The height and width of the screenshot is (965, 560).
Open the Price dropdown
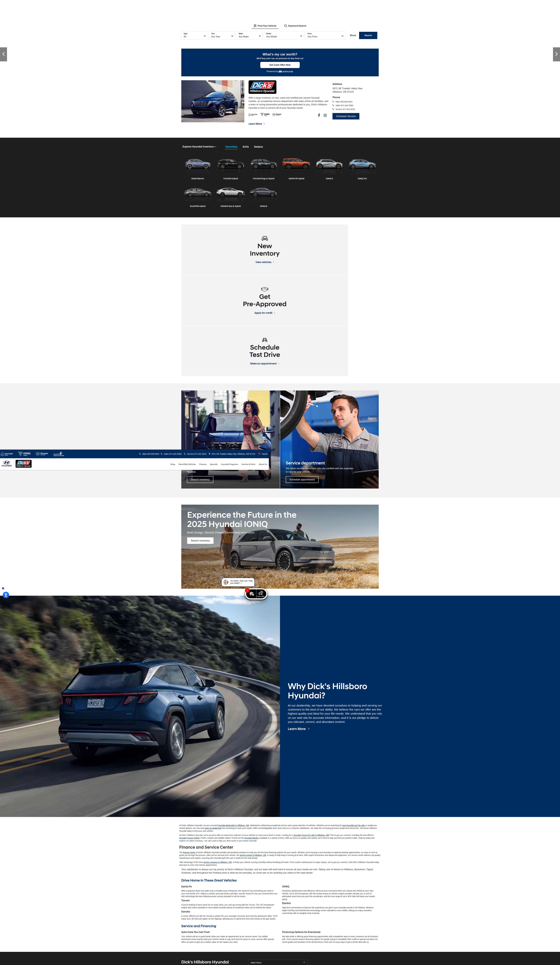point(325,35)
